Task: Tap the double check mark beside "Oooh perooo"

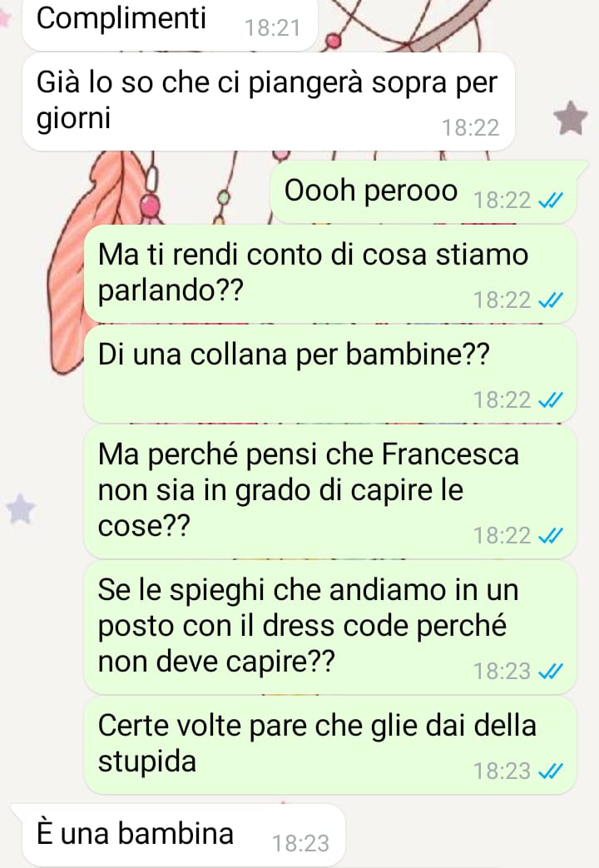Action: [x=551, y=200]
